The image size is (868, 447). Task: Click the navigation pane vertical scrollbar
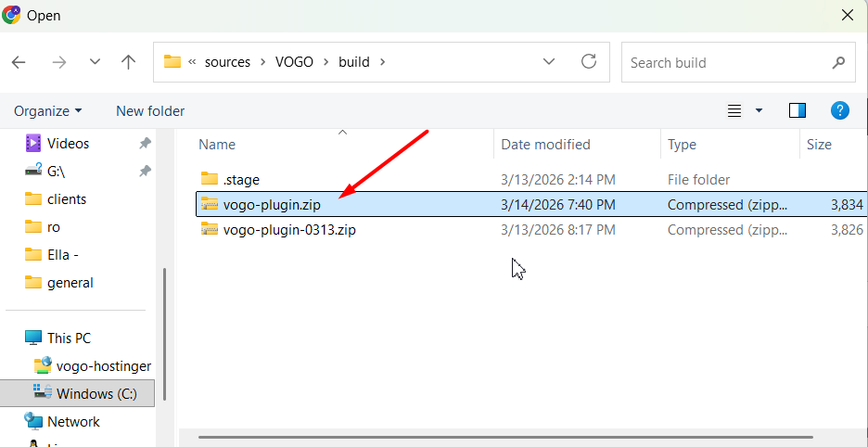pyautogui.click(x=164, y=334)
